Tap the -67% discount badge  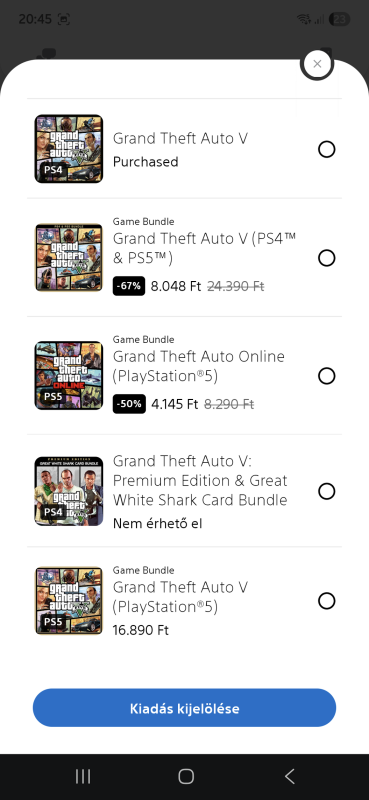[129, 286]
